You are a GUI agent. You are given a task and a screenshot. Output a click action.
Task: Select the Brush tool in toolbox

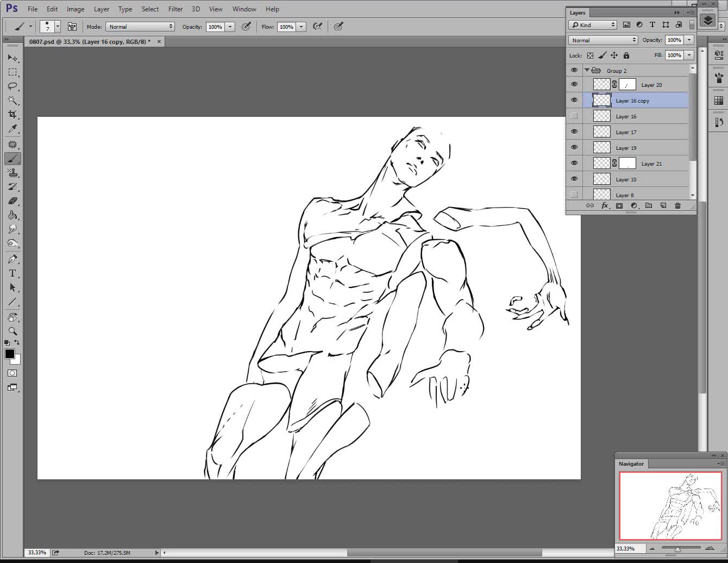pos(12,159)
